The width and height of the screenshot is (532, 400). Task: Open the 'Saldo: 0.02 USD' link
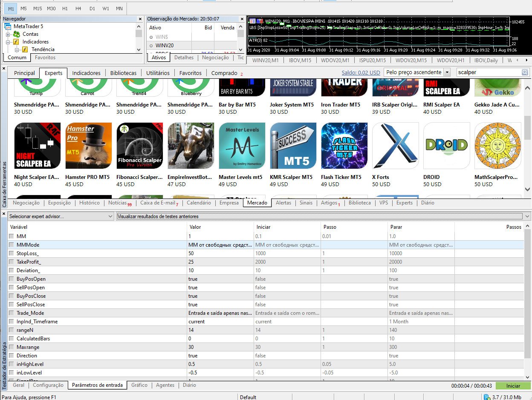coord(361,72)
